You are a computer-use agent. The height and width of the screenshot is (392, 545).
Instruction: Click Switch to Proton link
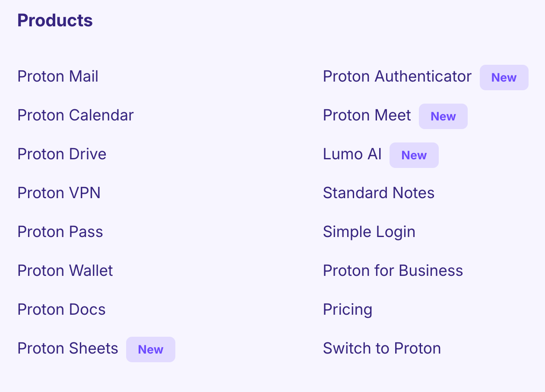click(382, 349)
